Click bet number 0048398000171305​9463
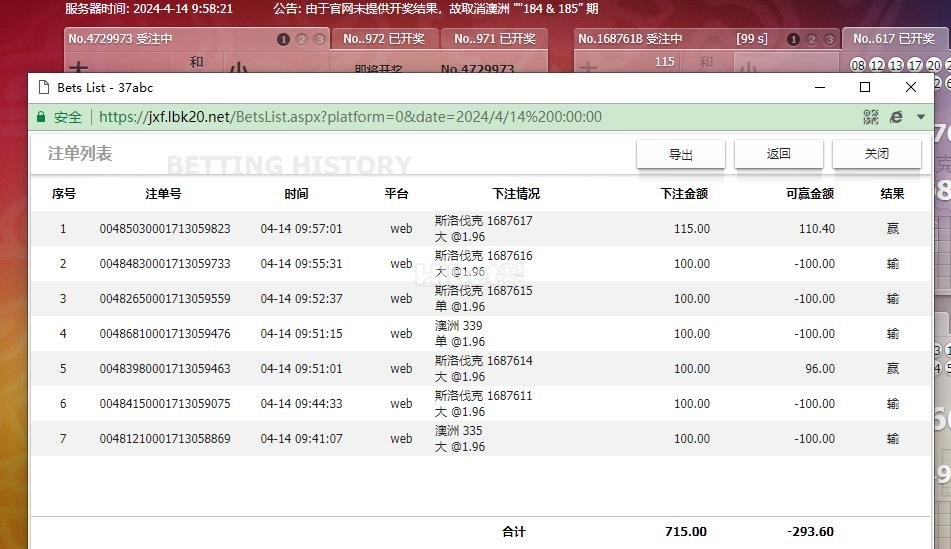 165,369
